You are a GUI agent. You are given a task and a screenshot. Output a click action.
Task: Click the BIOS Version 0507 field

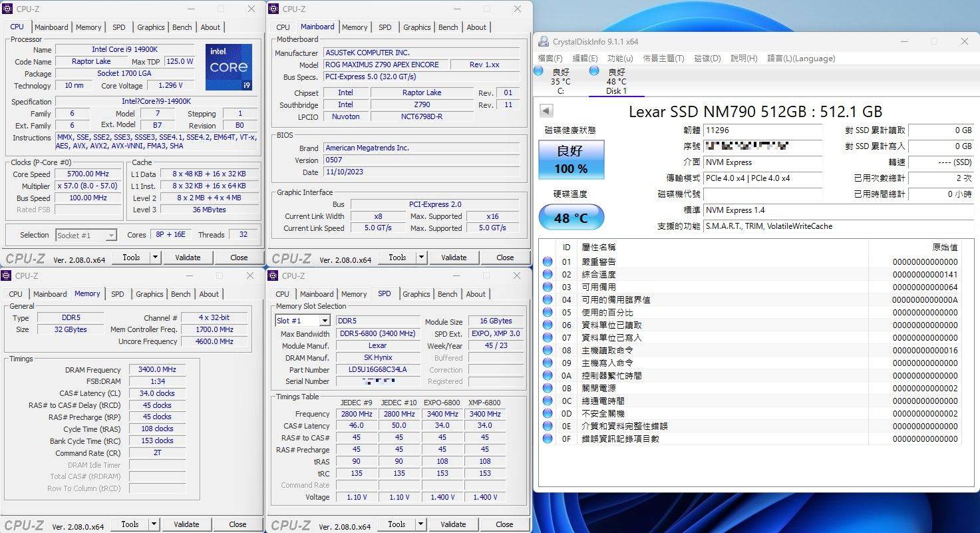(421, 160)
